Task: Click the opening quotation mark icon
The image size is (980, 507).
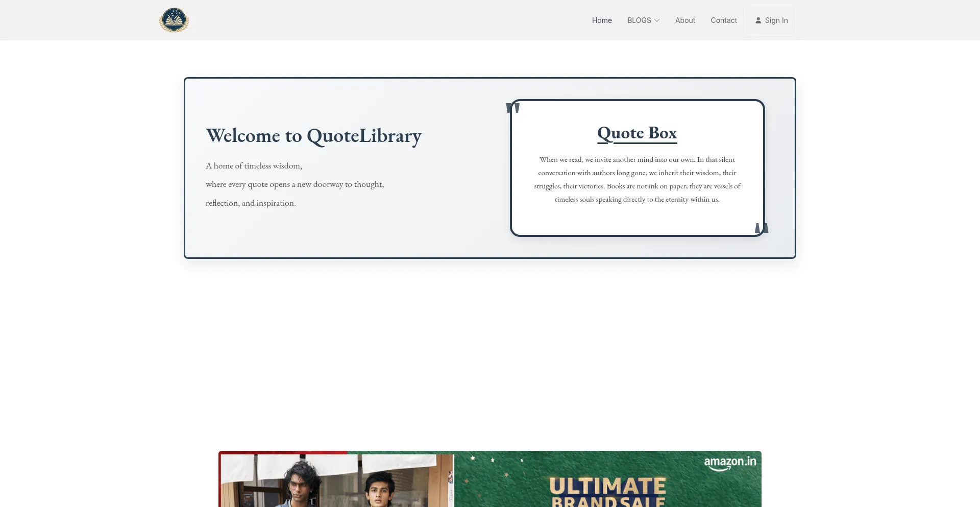Action: coord(512,107)
